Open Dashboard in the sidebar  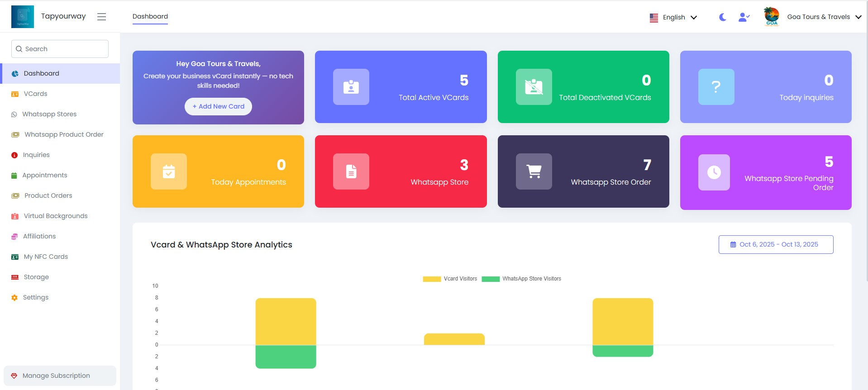click(x=60, y=73)
